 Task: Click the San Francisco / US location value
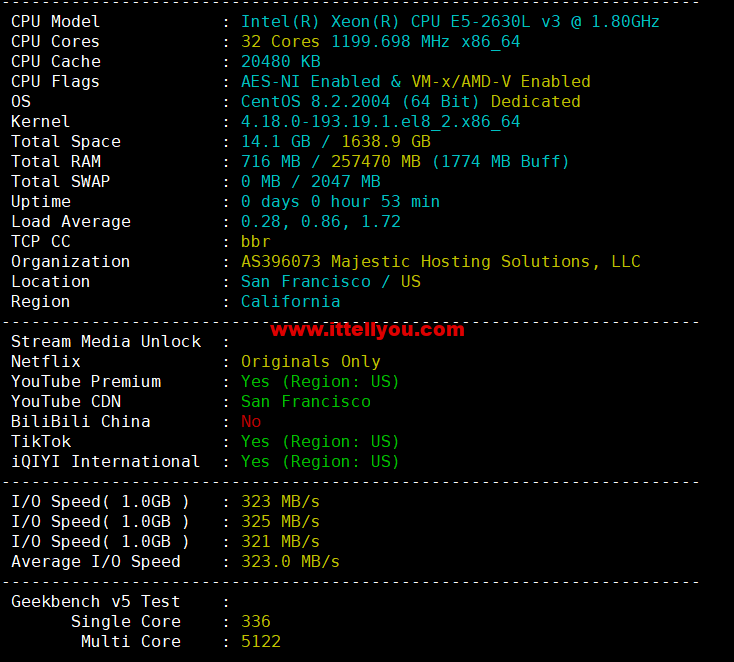330,282
